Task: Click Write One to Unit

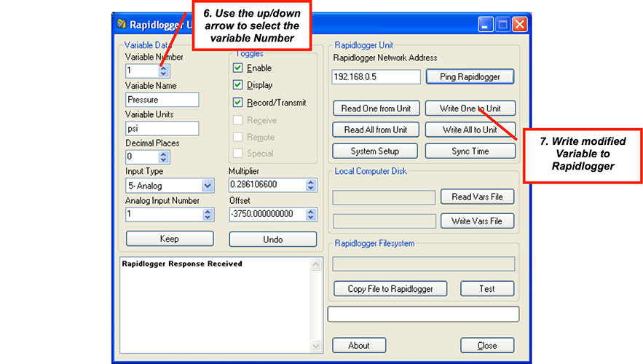Action: coord(470,108)
